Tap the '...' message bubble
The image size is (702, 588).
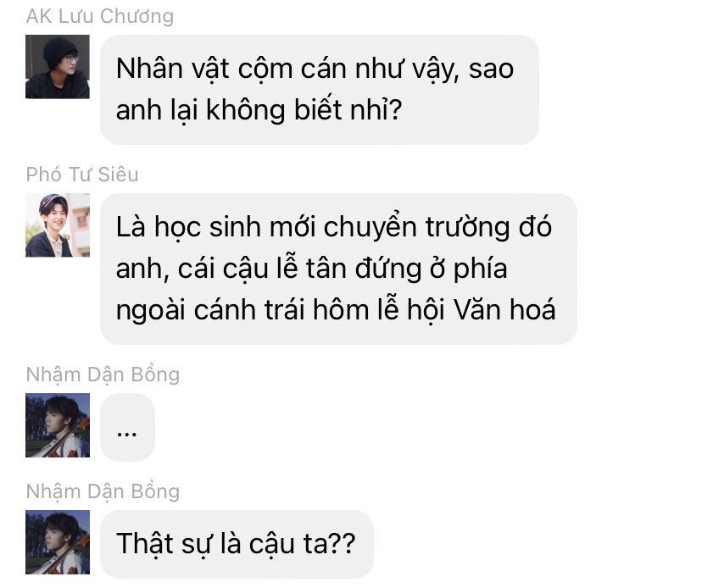click(x=127, y=427)
